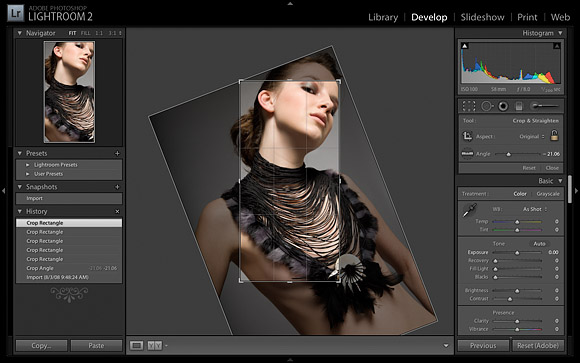Image resolution: width=580 pixels, height=363 pixels.
Task: Pick the White Balance eyedropper
Action: coord(470,210)
